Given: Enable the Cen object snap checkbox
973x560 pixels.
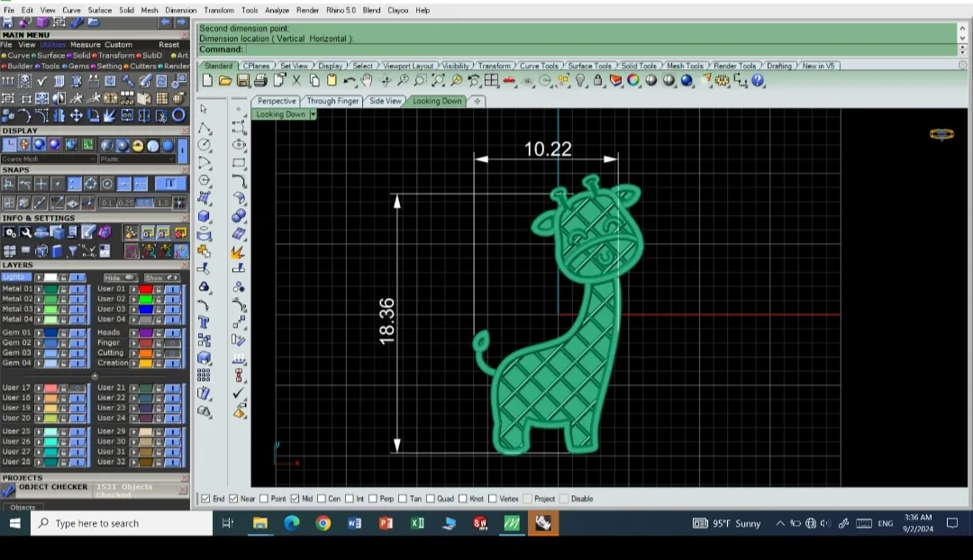Looking at the screenshot, I should [x=322, y=499].
